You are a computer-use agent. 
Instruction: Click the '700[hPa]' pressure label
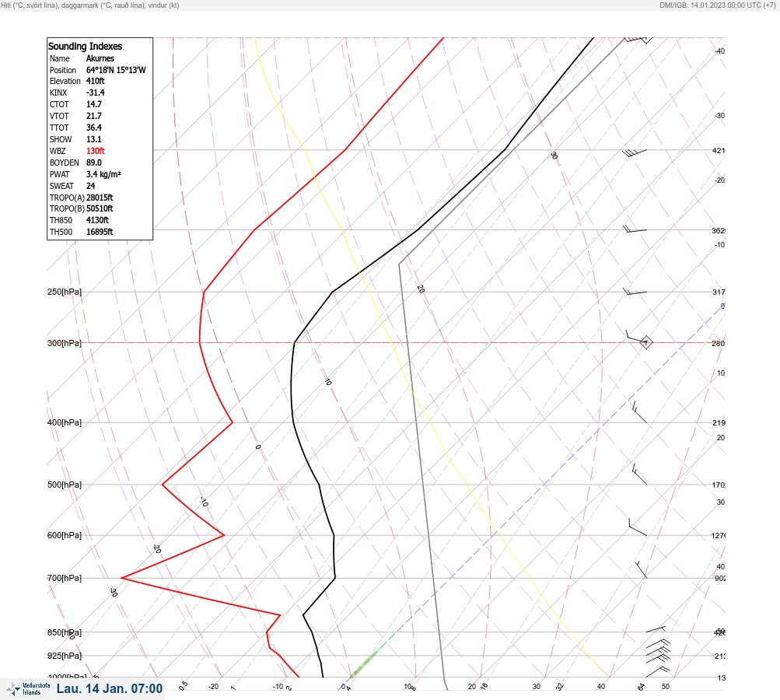65,578
